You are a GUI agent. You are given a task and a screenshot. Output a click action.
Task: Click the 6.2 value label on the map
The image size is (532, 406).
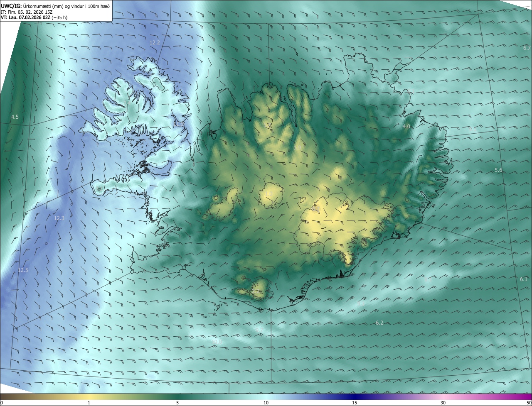379,323
